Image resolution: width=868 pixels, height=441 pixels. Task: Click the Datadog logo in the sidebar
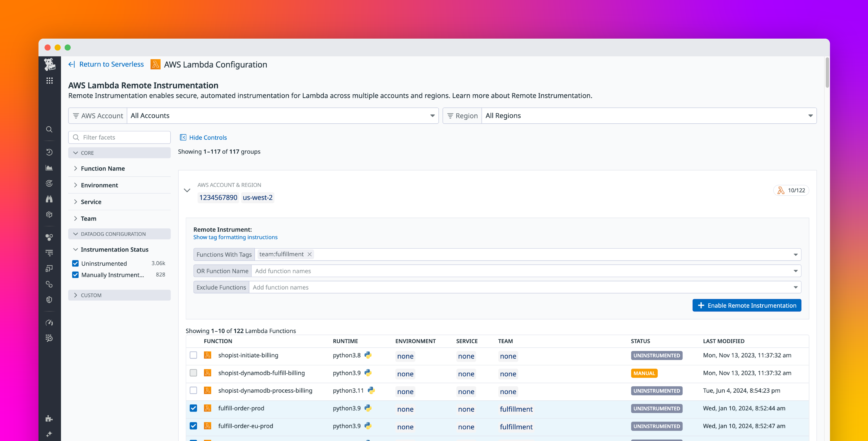click(x=49, y=64)
